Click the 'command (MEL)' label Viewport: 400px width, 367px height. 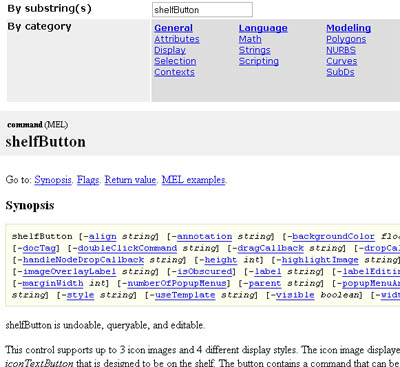coord(37,125)
